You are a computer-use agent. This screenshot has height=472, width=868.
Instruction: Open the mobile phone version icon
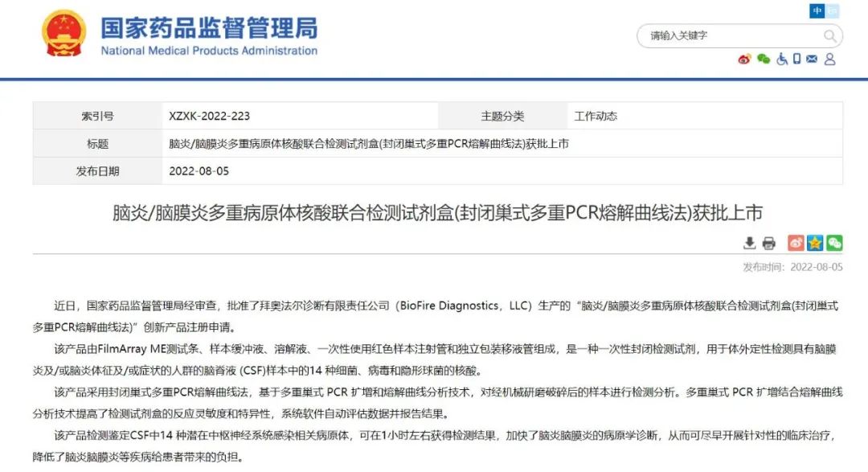click(796, 60)
